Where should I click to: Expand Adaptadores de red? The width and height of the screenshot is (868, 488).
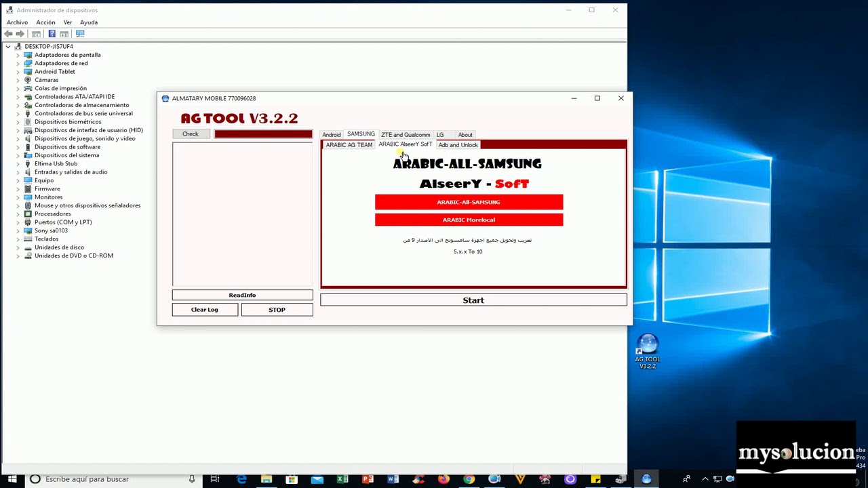pyautogui.click(x=18, y=63)
